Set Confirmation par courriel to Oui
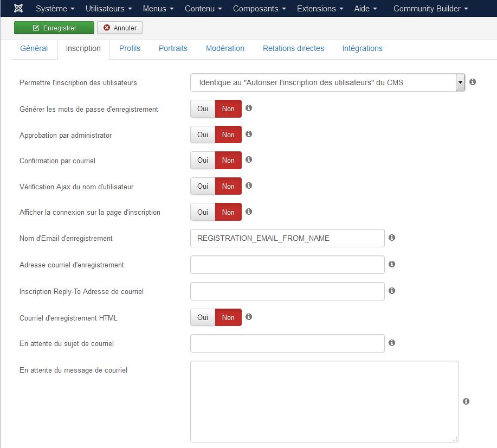 (203, 160)
